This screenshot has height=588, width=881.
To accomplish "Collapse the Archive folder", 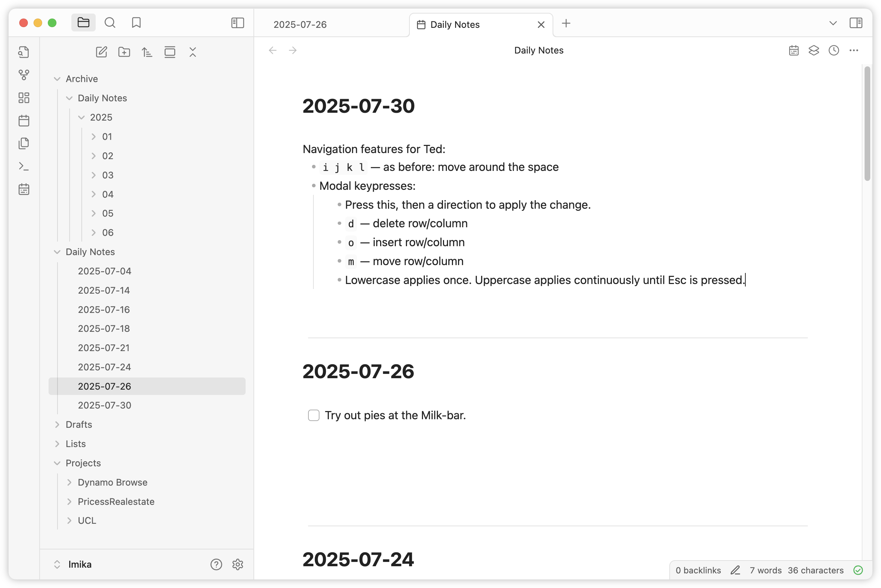I will point(57,79).
